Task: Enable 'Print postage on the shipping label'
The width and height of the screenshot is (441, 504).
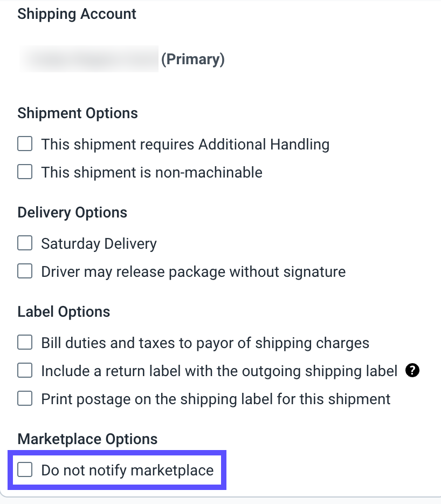Action: click(x=25, y=398)
